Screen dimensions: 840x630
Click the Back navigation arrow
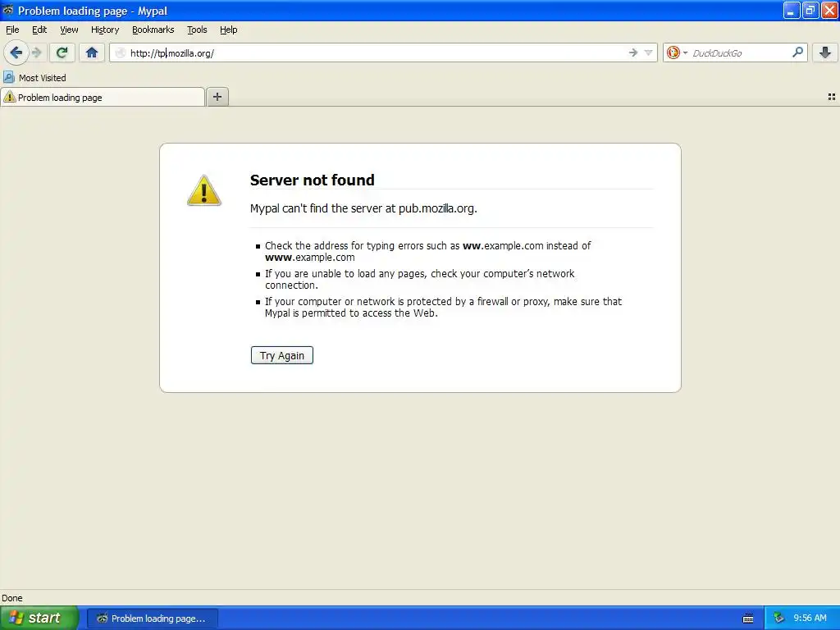click(x=16, y=52)
